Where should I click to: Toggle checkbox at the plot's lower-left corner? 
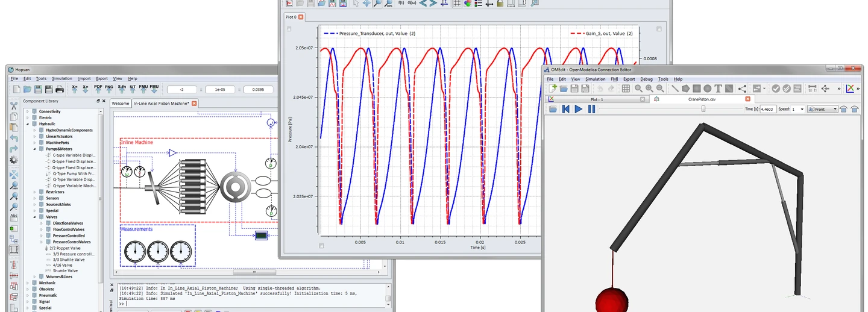(321, 246)
